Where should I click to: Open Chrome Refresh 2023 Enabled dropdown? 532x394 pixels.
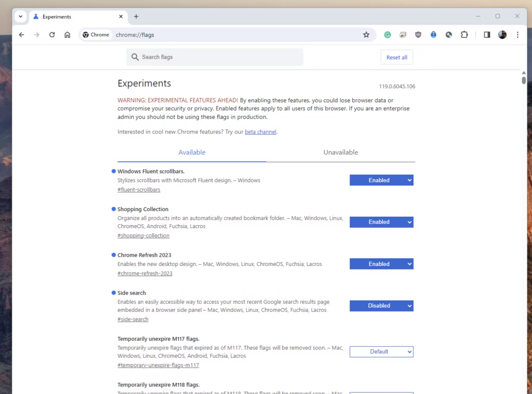click(x=381, y=264)
